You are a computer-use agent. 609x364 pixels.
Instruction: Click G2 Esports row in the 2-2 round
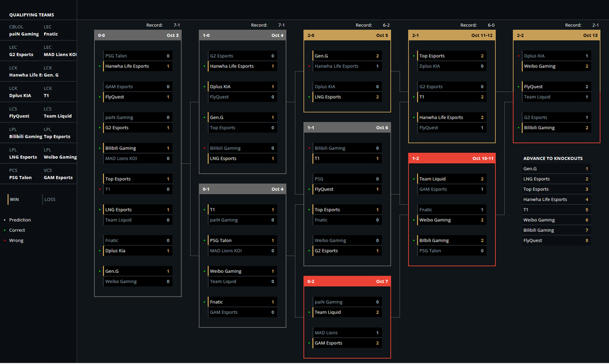tap(556, 117)
